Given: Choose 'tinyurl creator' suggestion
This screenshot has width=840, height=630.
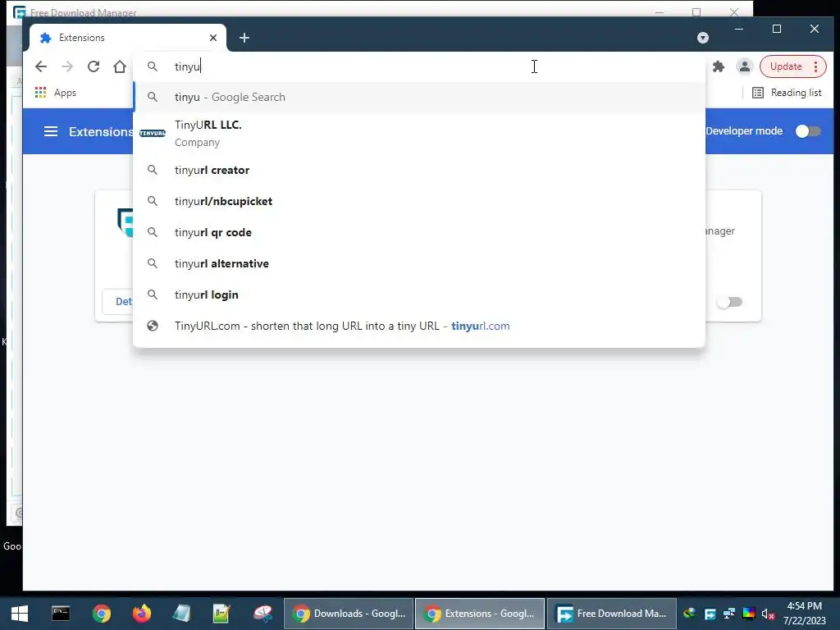Looking at the screenshot, I should coord(419,170).
